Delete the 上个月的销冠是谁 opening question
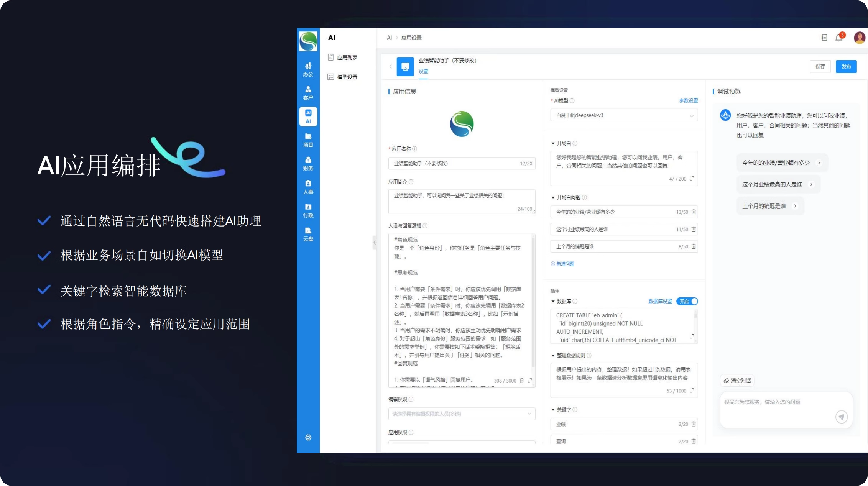Viewport: 868px width, 486px height. click(694, 246)
